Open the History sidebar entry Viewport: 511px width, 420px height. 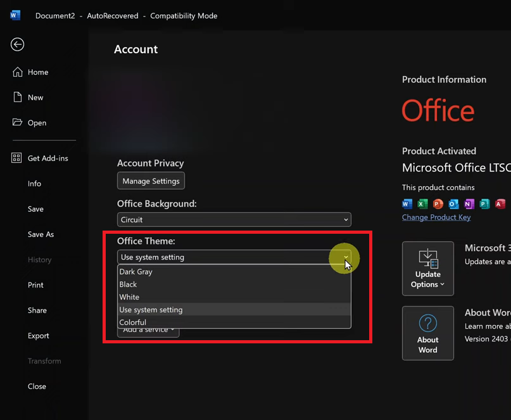[40, 260]
